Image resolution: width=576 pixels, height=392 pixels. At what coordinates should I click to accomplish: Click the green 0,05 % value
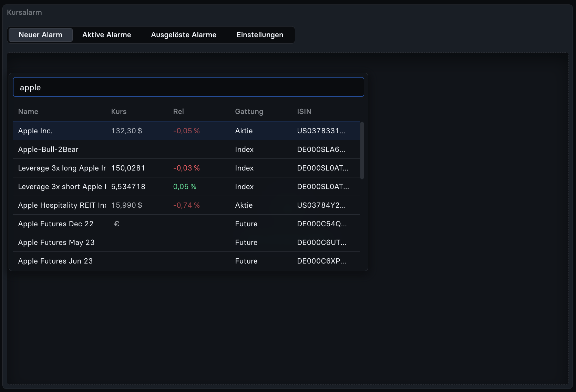point(185,187)
